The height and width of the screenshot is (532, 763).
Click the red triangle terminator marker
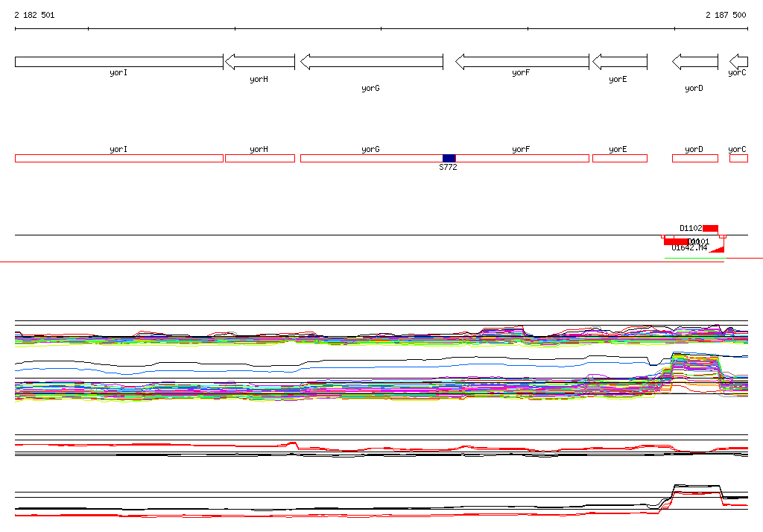pos(718,249)
